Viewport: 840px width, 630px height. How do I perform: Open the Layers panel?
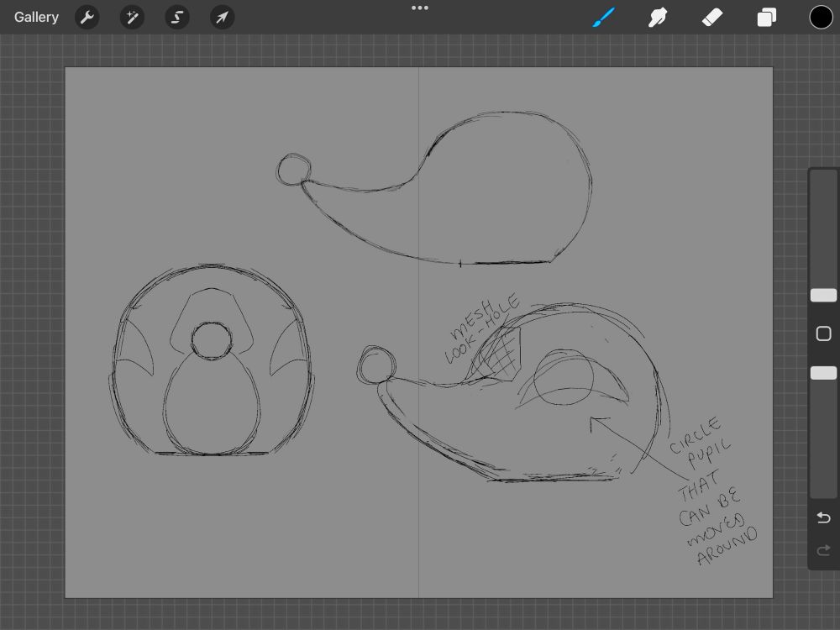tap(766, 17)
